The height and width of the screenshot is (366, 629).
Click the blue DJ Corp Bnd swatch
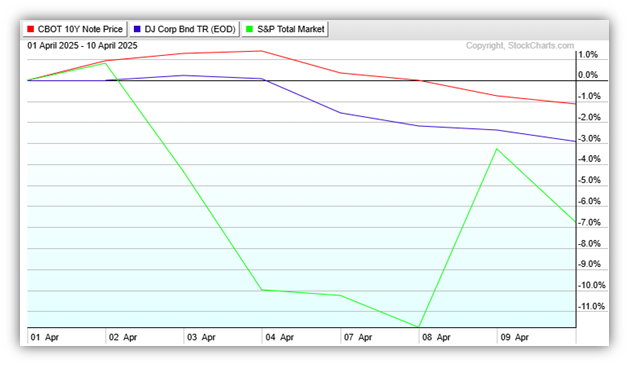click(x=137, y=29)
